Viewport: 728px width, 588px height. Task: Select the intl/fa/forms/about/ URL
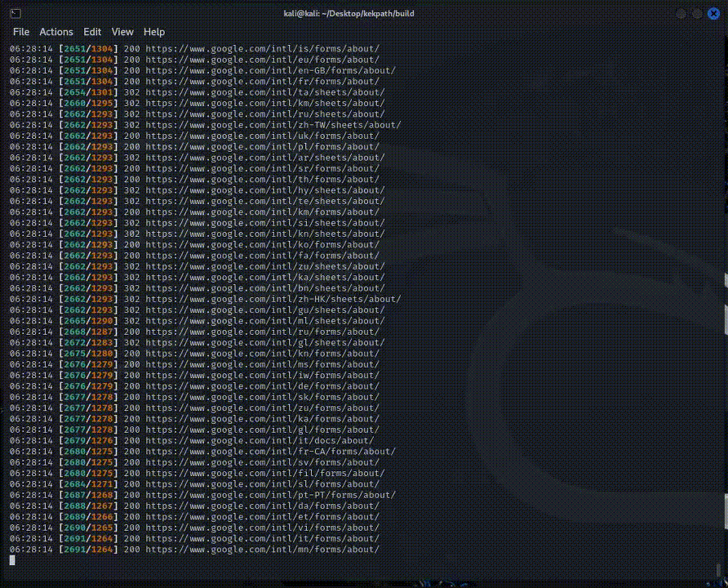[x=262, y=256]
